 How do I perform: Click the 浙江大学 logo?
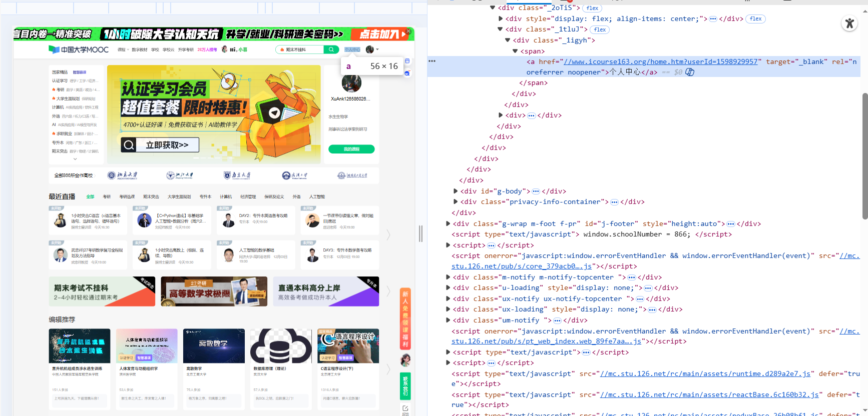point(180,175)
